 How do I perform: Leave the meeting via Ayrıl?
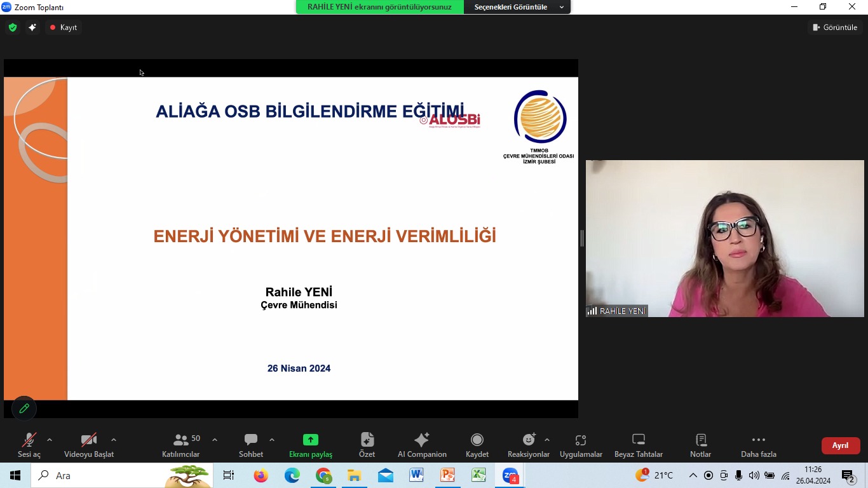pos(841,445)
